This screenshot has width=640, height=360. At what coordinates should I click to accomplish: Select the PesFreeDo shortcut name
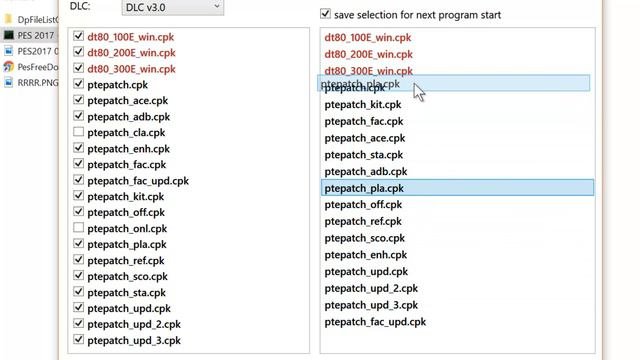[x=38, y=67]
